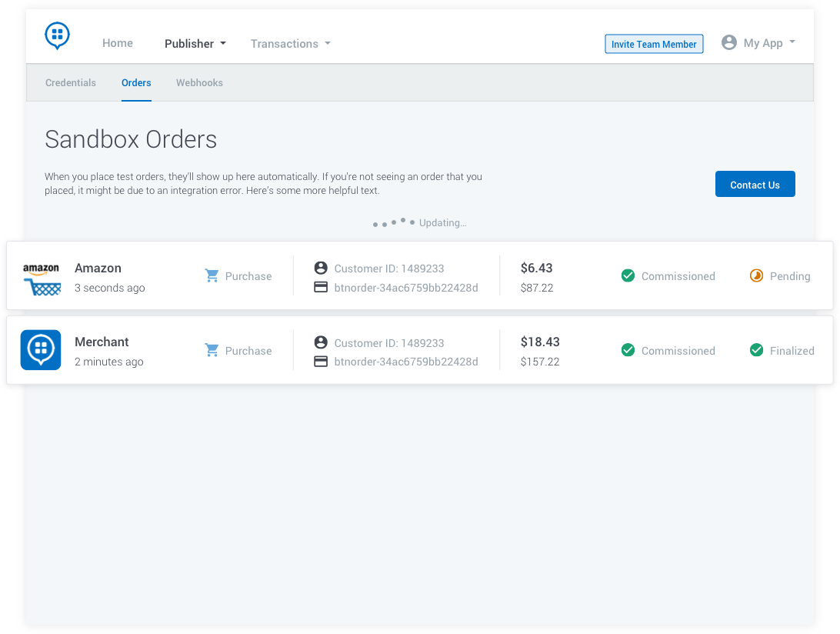Click green Commissioned check icon in Merchant row

pos(628,351)
